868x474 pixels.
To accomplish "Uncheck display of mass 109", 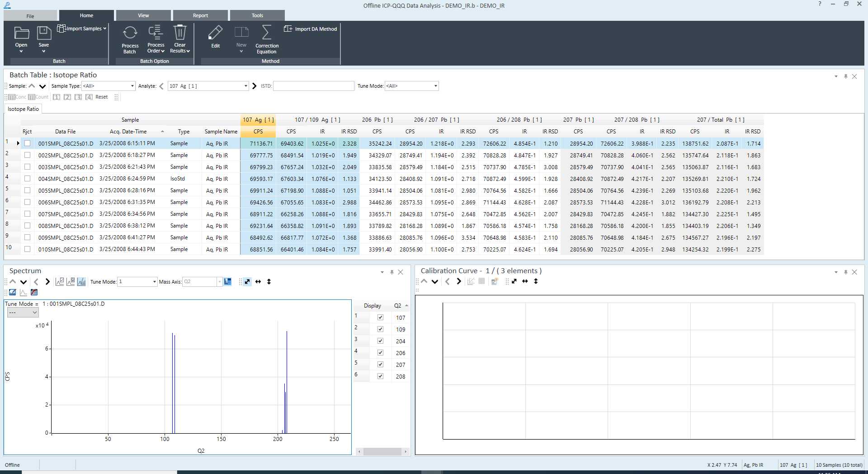I will point(380,329).
